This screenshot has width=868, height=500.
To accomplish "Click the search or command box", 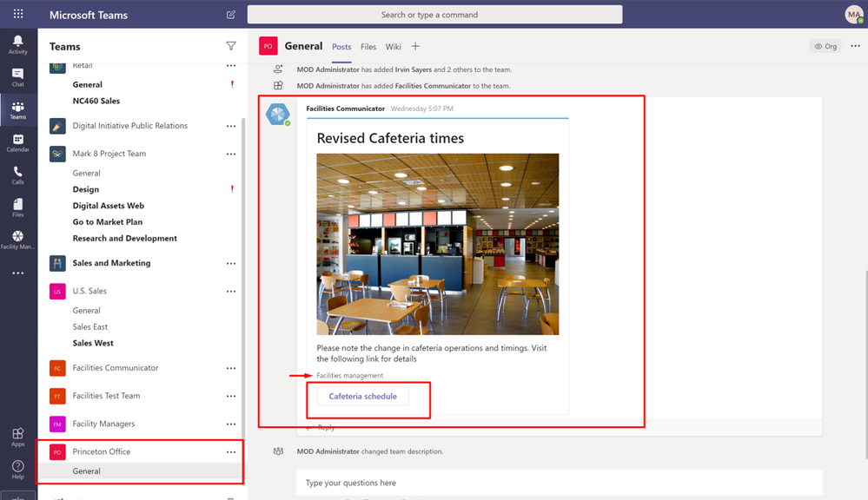I will (434, 15).
